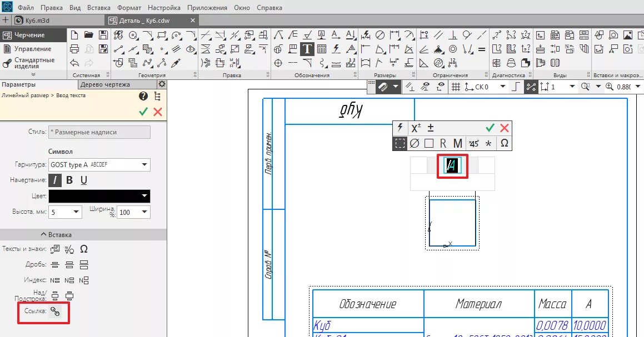Image resolution: width=644 pixels, height=337 pixels.
Task: Click the Ссылка link icon
Action: (55, 311)
